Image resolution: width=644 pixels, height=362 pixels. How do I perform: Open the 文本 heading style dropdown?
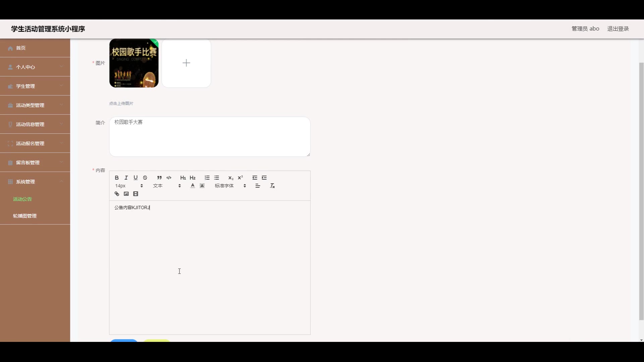pyautogui.click(x=167, y=186)
